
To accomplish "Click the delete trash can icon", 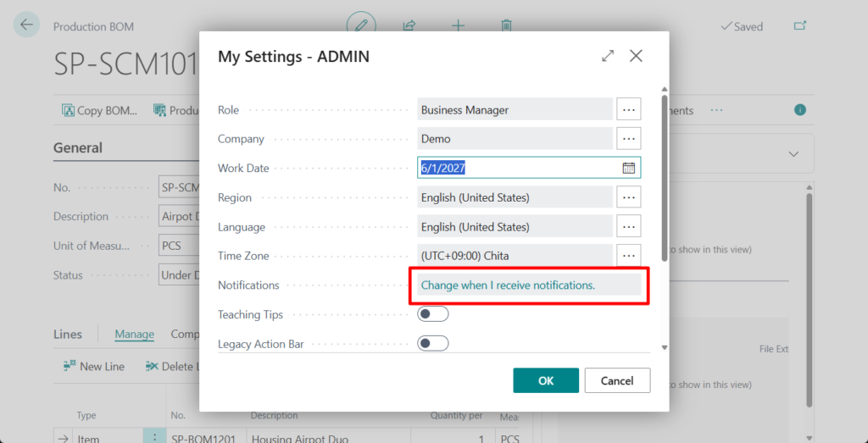I will [506, 25].
